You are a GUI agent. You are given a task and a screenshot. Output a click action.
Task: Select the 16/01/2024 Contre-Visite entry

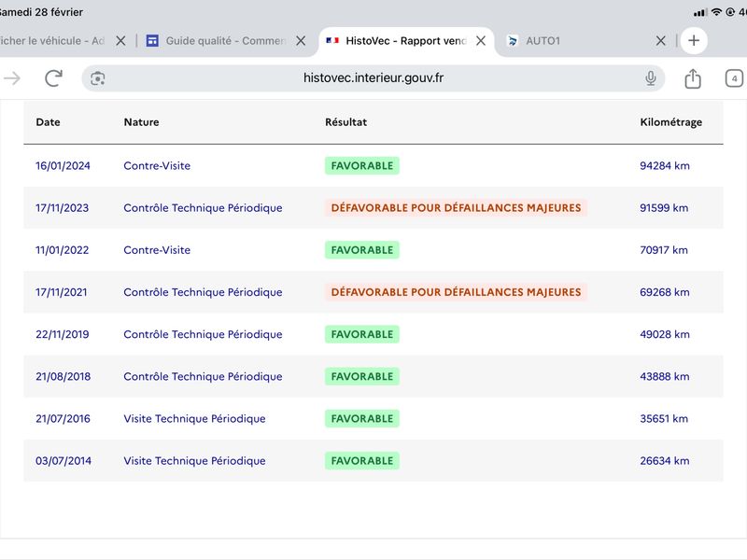(x=157, y=166)
